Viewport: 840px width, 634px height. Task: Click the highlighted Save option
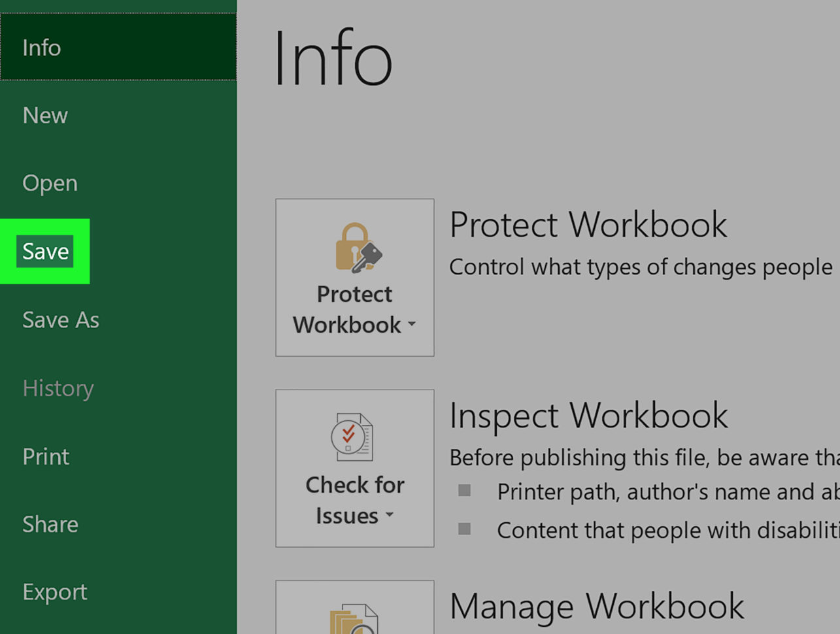click(x=45, y=251)
